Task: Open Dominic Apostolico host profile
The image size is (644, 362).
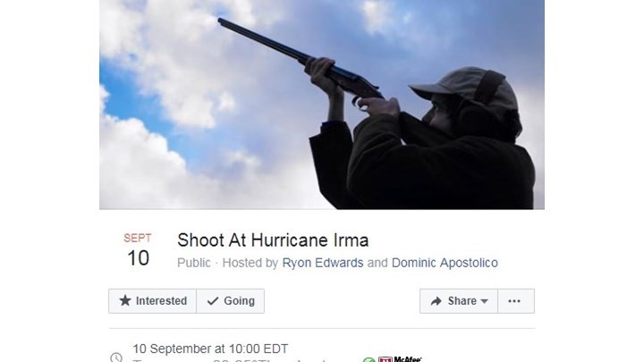Action: click(445, 263)
